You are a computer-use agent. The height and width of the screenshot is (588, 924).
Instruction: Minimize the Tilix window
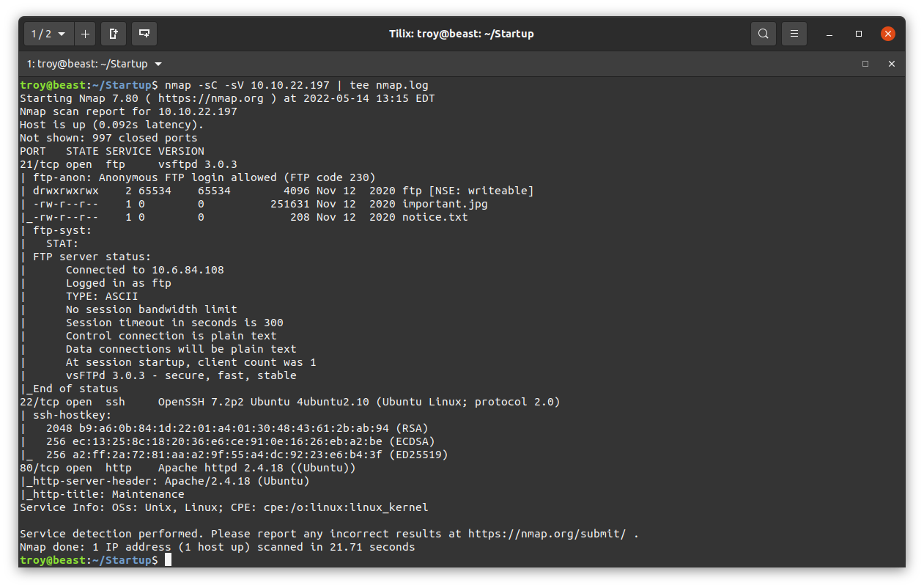pos(829,34)
